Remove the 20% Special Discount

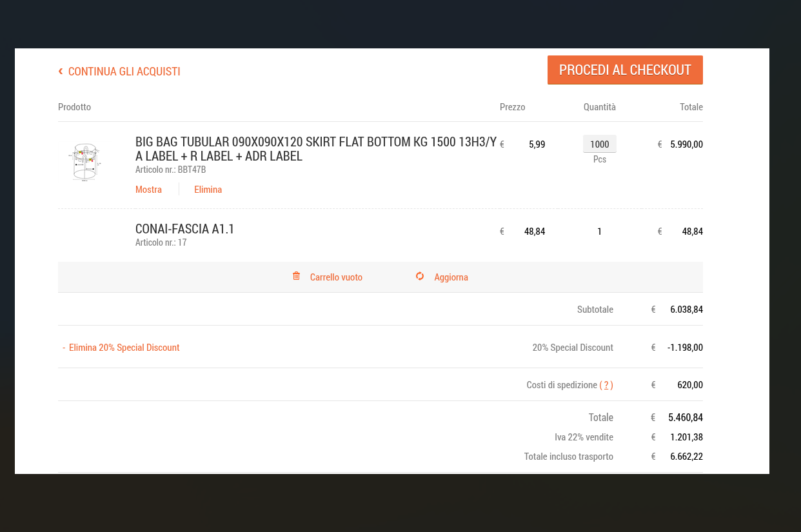124,348
